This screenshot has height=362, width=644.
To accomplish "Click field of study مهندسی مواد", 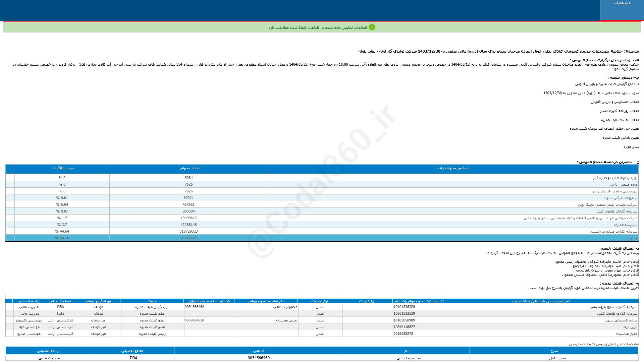I will 29,327.
